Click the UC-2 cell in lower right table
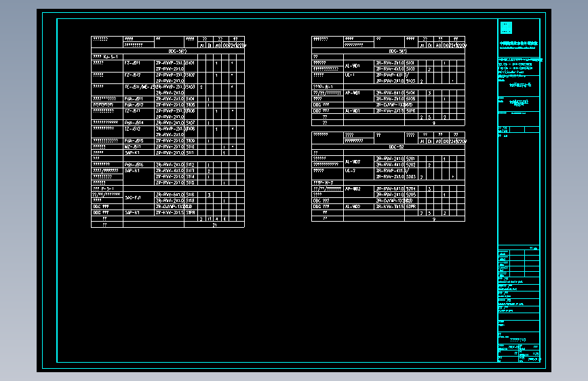The width and height of the screenshot is (588, 381). coord(359,174)
